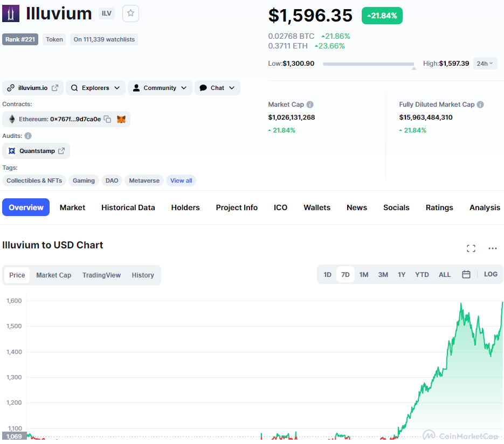Screen dimensions: 504x444
Task: Click the Rank #221 badge
Action: (x=20, y=39)
